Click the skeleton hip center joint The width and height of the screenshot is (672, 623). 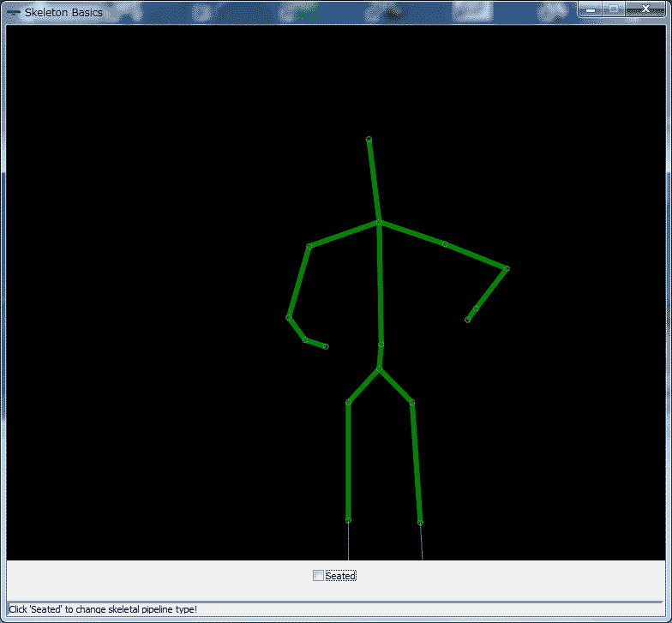(x=379, y=368)
